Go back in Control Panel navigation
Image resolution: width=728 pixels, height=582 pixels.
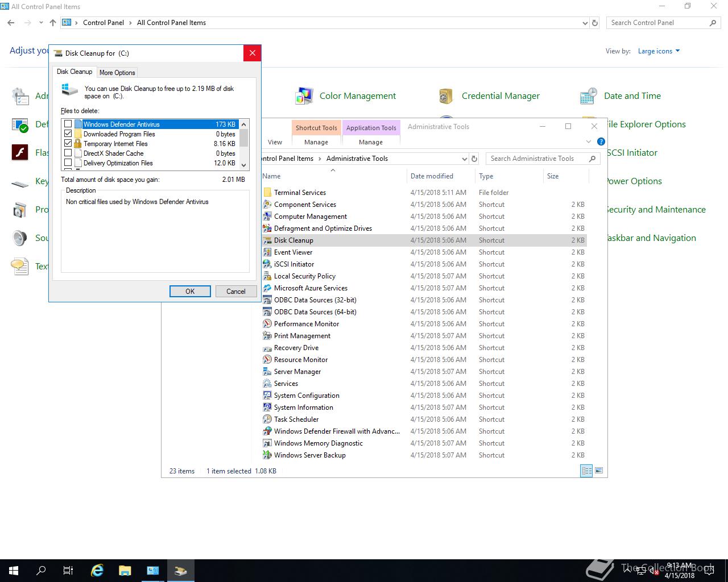(11, 23)
